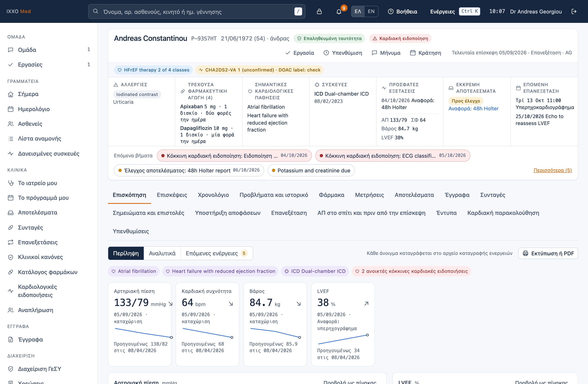Open Το πρόγραμμά μου in the sidebar
The height and width of the screenshot is (384, 588).
tap(49, 198)
